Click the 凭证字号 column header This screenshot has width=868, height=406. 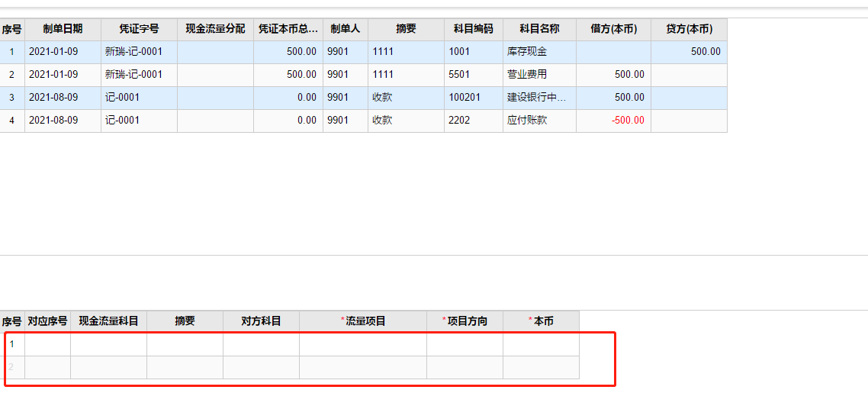[x=139, y=29]
